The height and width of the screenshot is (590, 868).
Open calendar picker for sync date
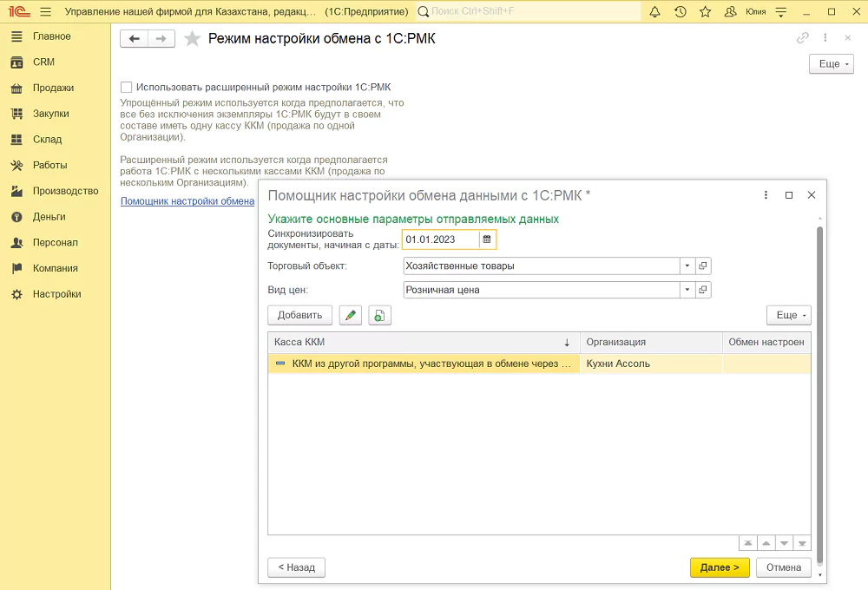tap(487, 239)
